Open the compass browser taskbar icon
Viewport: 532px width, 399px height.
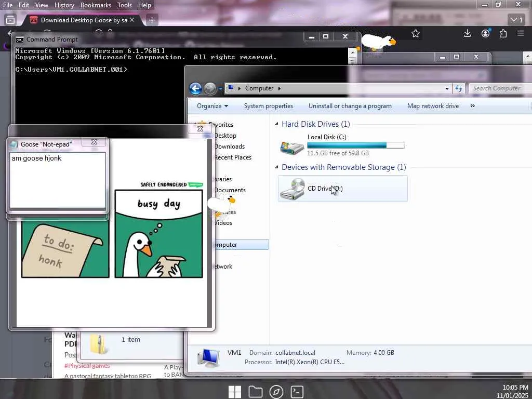coord(276,392)
